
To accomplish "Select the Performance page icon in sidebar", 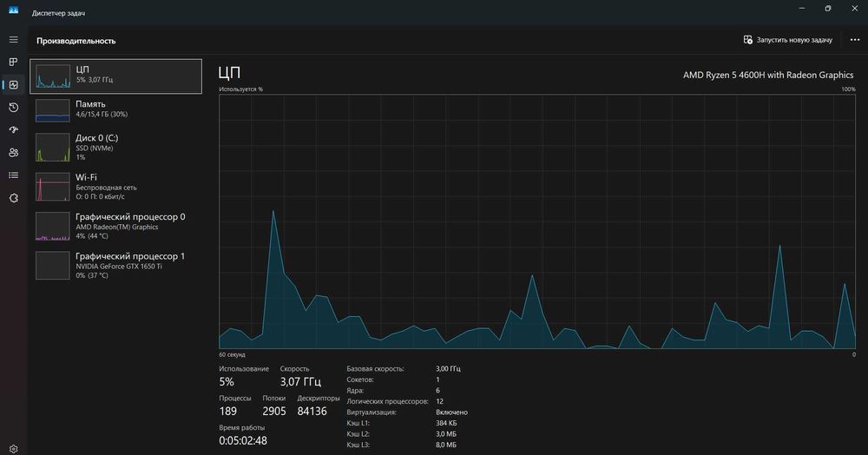I will click(13, 85).
